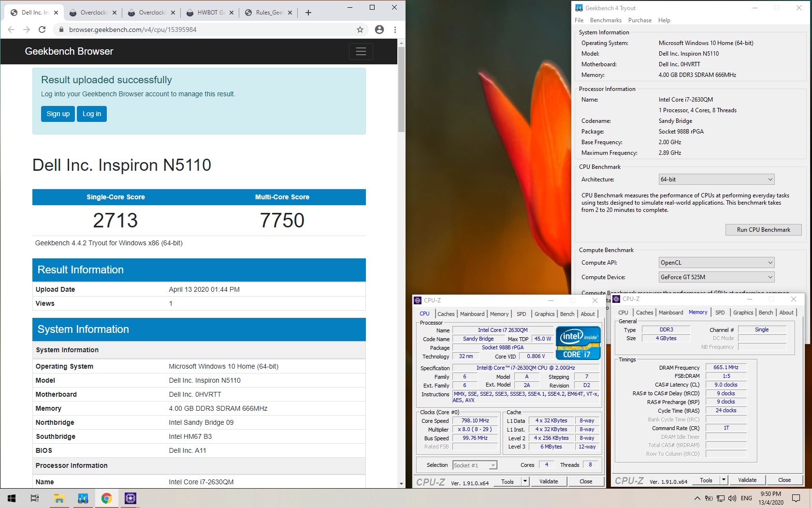Switch to Graphics tab in left CPU-Z window
Screen dimensions: 812x508
point(545,314)
